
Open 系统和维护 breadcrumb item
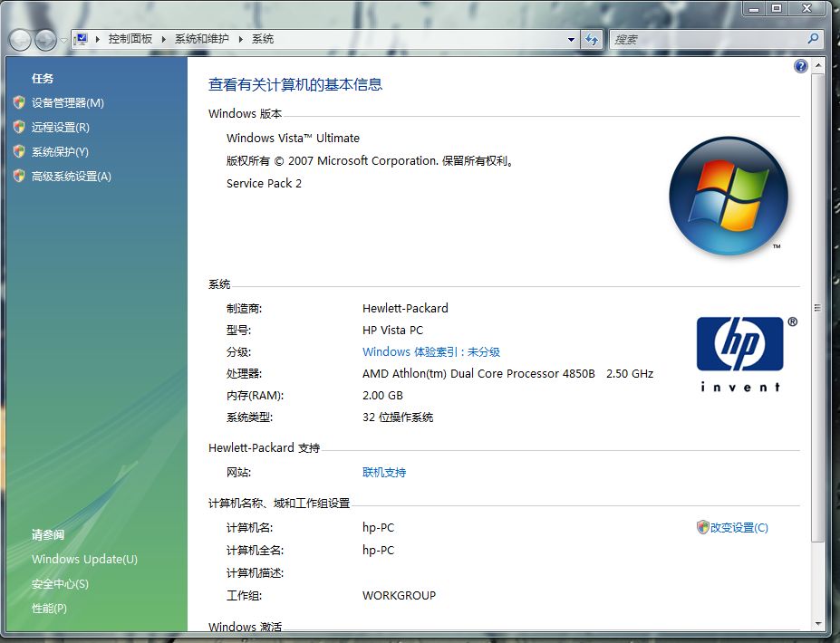(x=202, y=39)
